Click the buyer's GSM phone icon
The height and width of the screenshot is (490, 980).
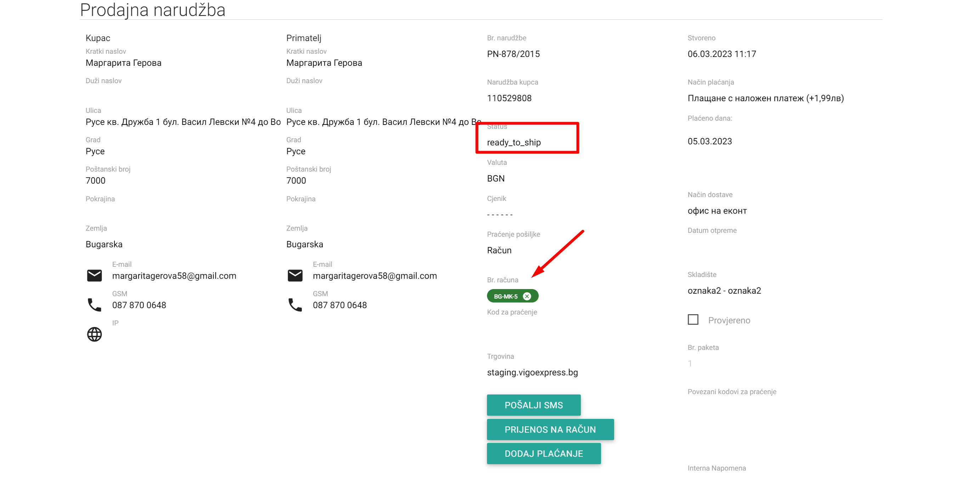pos(94,305)
